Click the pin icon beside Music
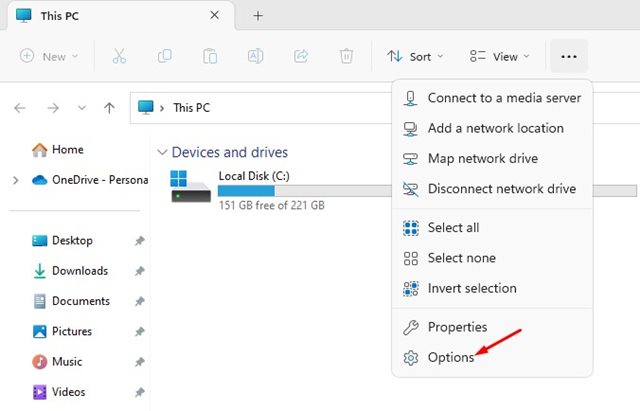 point(140,362)
